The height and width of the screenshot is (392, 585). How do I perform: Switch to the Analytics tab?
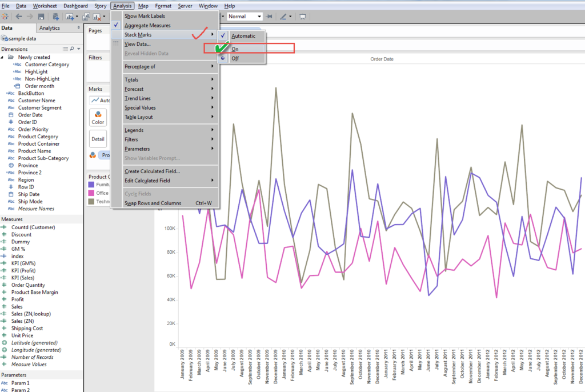pos(49,28)
